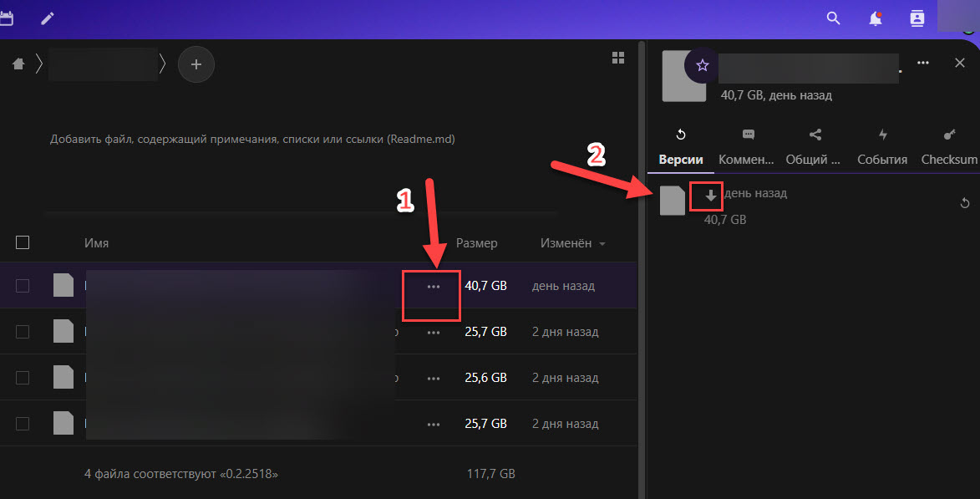Switch to the Коммен... comments tab
980x499 pixels.
tap(746, 148)
